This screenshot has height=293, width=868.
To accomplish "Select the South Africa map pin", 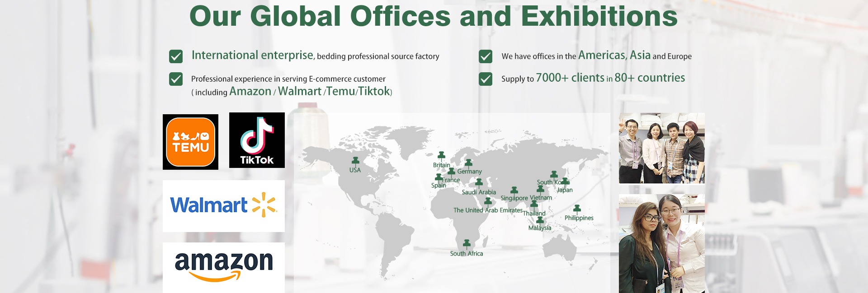I will [x=467, y=244].
